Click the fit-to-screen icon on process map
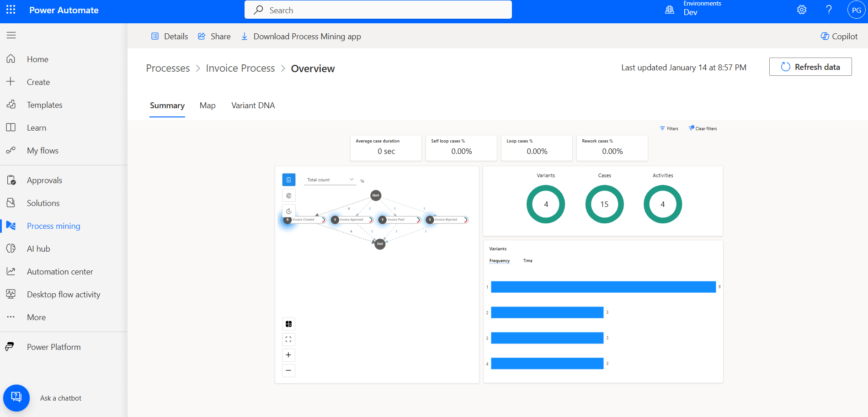 [288, 339]
